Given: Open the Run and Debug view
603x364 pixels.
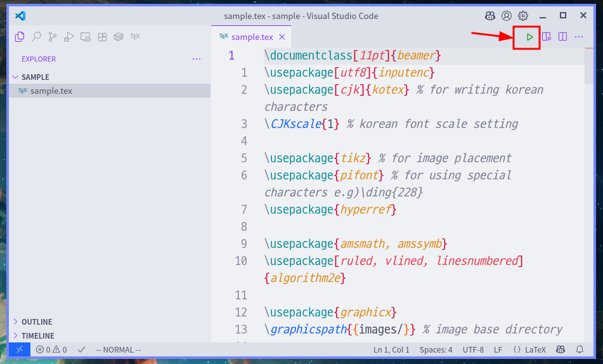Looking at the screenshot, I should (x=70, y=37).
